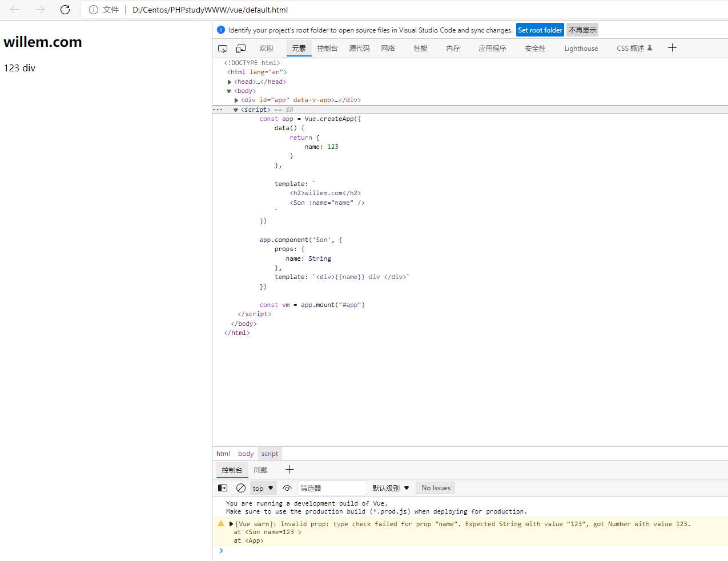Expand the div id=app node
Viewport: 728px width, 561px height.
click(236, 100)
